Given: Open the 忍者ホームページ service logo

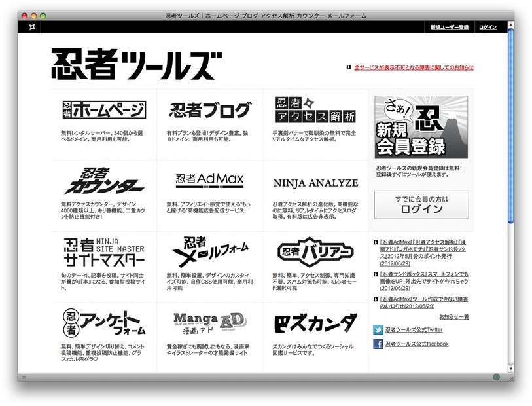Looking at the screenshot, I should [104, 109].
